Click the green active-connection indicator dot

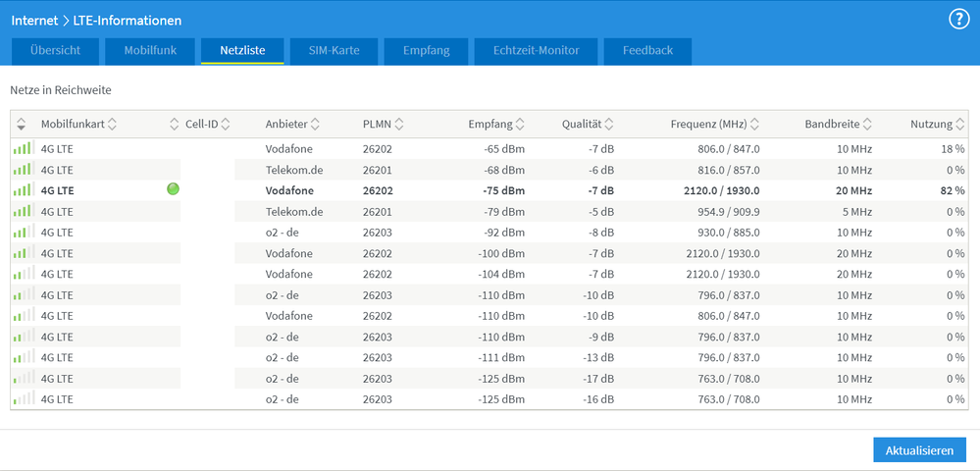(x=173, y=189)
